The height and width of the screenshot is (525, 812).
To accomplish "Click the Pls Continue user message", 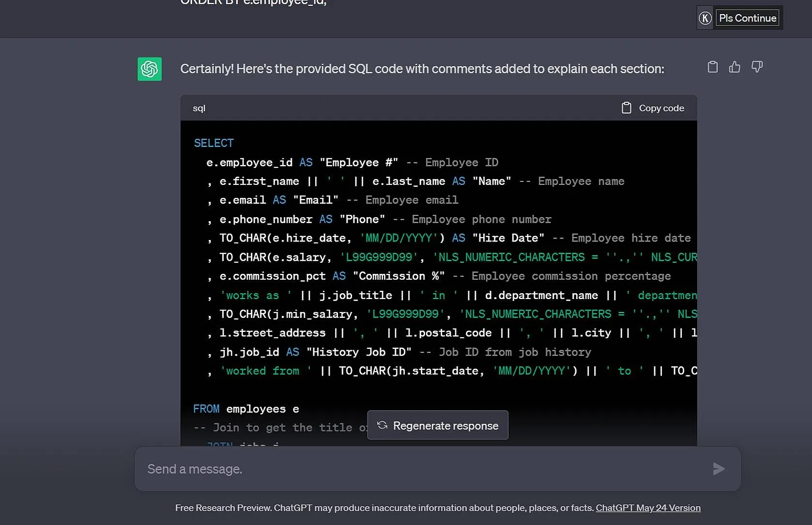I will tap(747, 18).
